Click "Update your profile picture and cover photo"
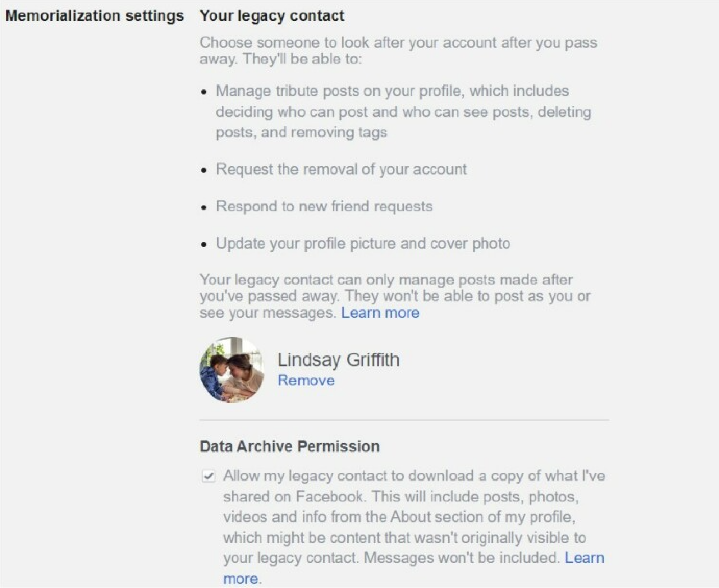The height and width of the screenshot is (588, 719). click(363, 244)
